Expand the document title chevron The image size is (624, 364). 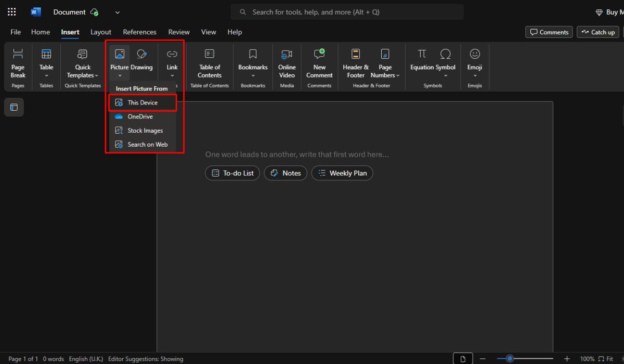tap(118, 12)
